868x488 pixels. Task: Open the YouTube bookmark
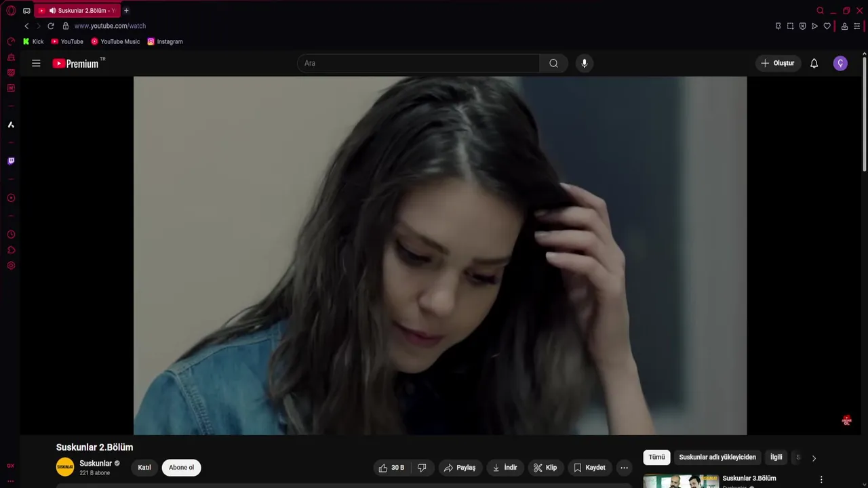67,41
